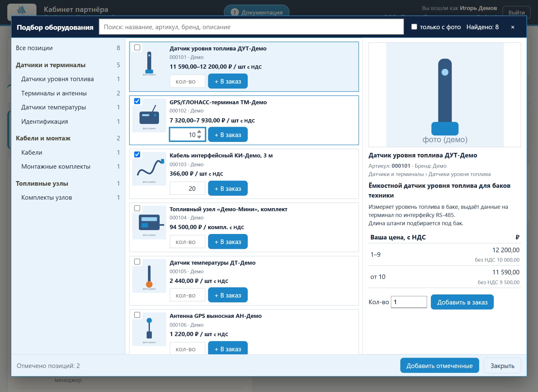The image size is (538, 392).
Task: Select the 'Топливные узлы' category
Action: pos(68,184)
